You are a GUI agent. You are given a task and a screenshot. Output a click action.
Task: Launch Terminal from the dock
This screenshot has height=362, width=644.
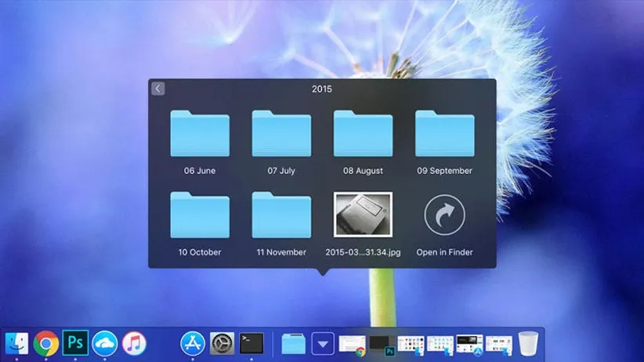click(251, 343)
